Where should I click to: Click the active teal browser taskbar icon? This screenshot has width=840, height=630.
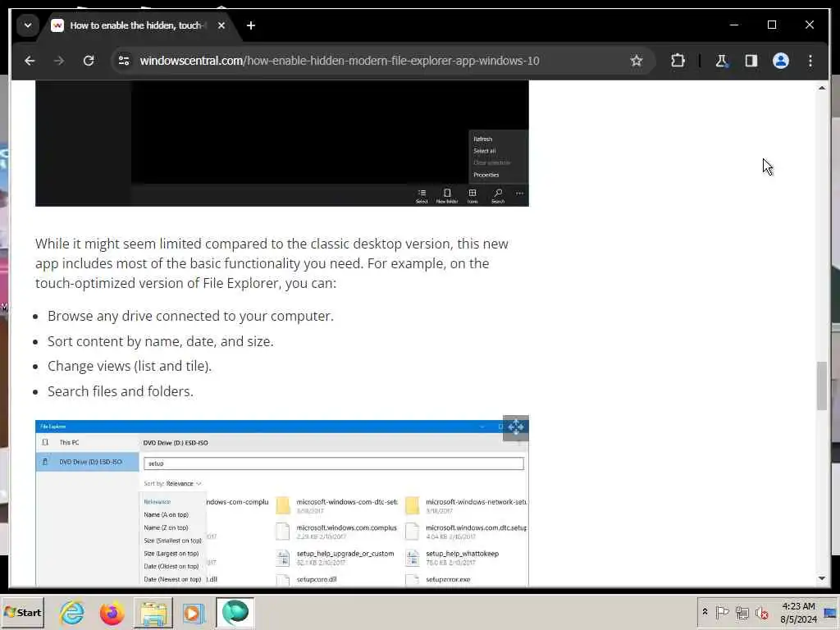coord(235,612)
